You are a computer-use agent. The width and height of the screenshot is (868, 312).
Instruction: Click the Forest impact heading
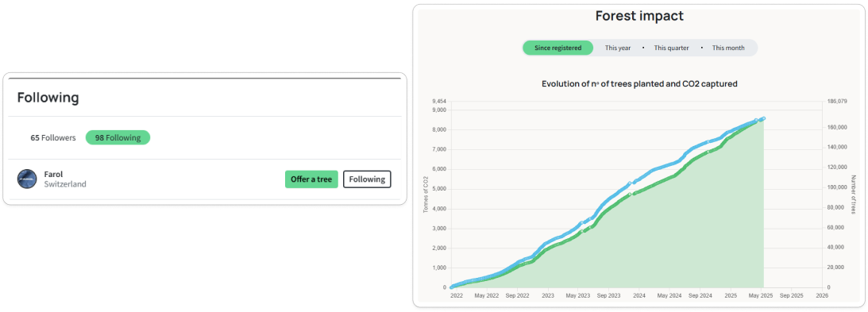639,16
